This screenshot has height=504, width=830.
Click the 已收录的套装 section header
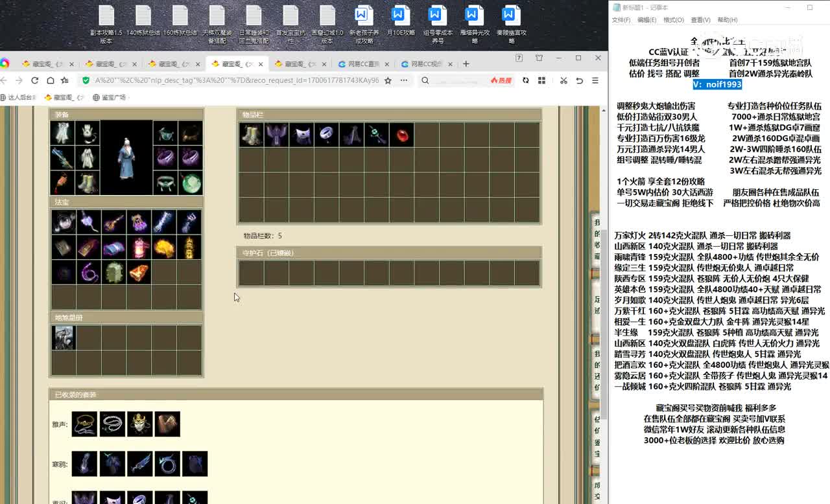coord(296,395)
